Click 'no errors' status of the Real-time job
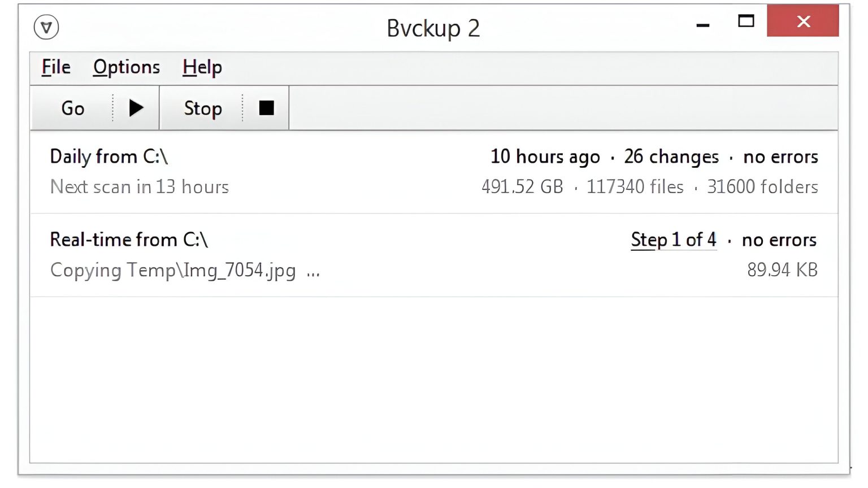868x488 pixels. 779,240
